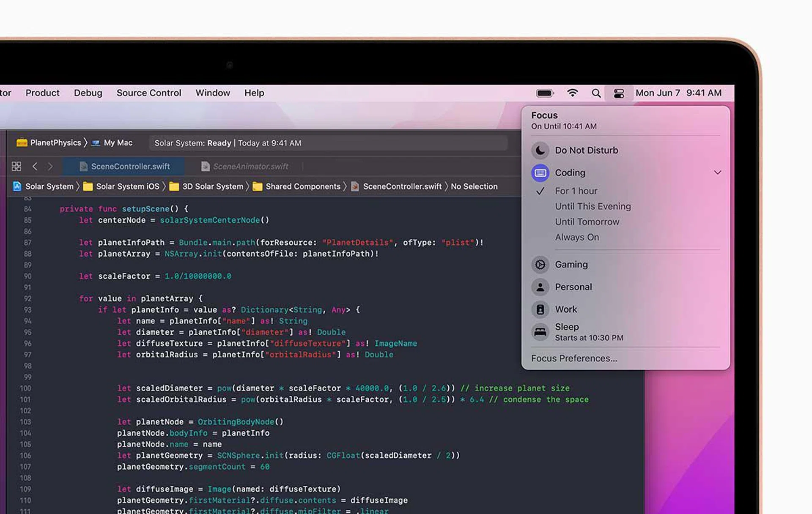Go forward with the right navigation arrow

[x=50, y=167]
